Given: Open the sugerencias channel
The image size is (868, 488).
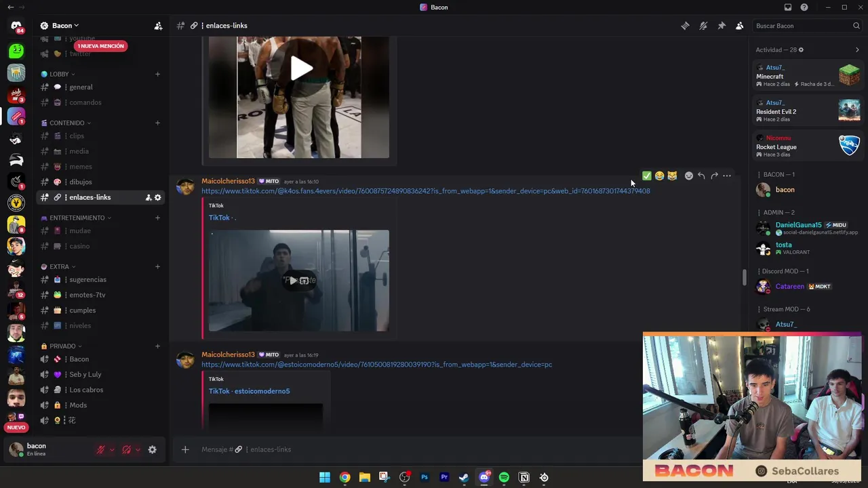Looking at the screenshot, I should coord(101,279).
